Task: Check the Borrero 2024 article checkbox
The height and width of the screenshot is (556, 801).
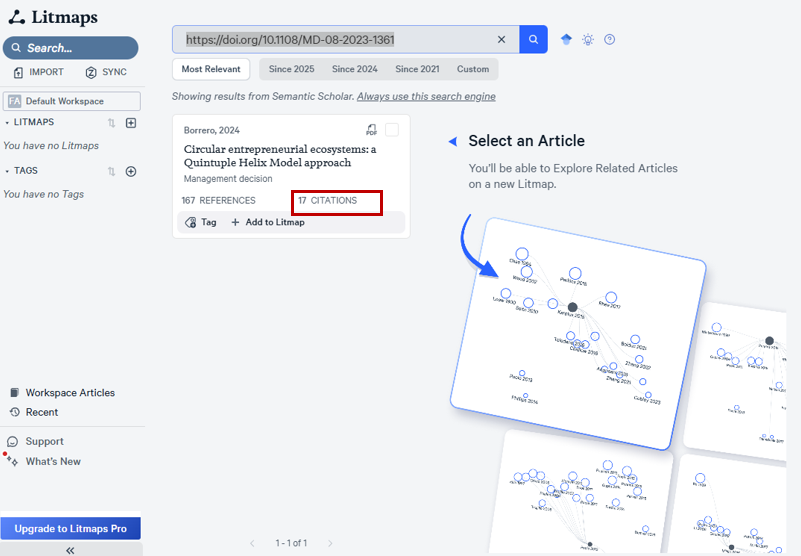Action: 392,130
